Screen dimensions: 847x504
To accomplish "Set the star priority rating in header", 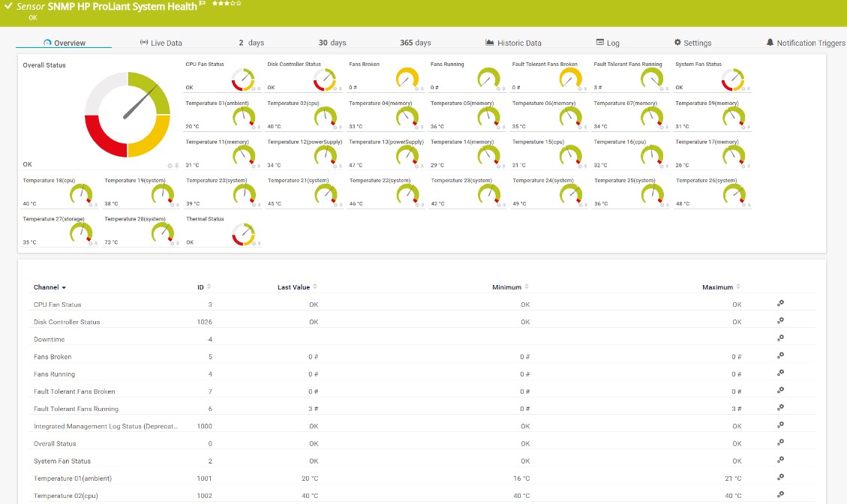I will (227, 4).
